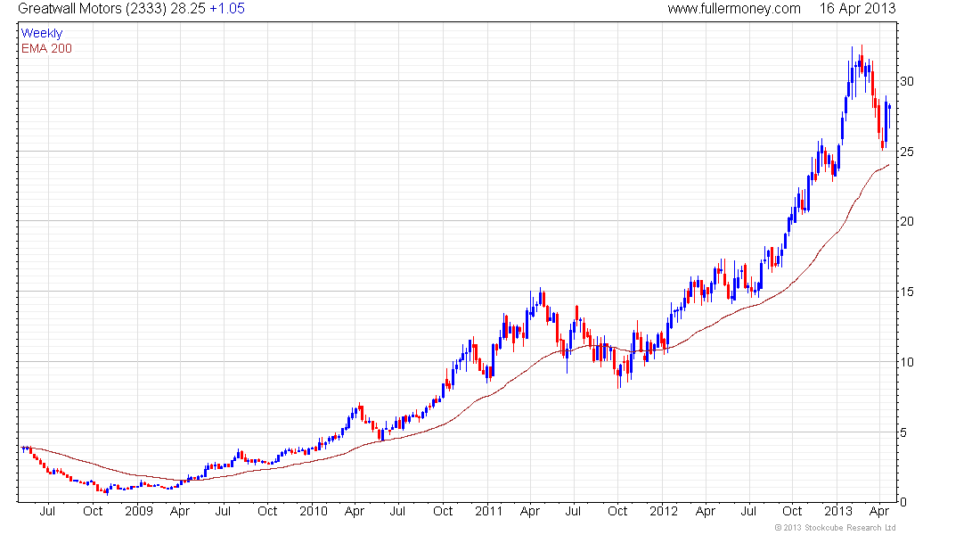Click the Oct label just before 2009

tap(94, 511)
